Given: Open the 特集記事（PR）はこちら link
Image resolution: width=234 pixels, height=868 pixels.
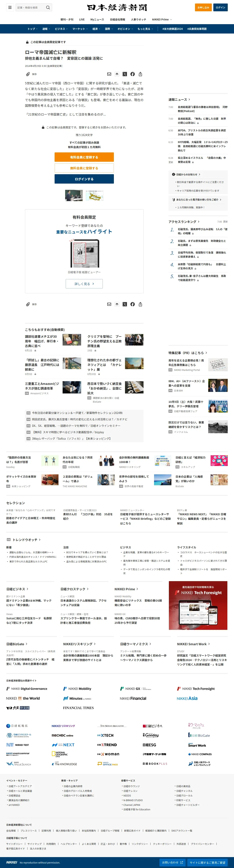Looking at the screenshot, I should click(x=188, y=353).
